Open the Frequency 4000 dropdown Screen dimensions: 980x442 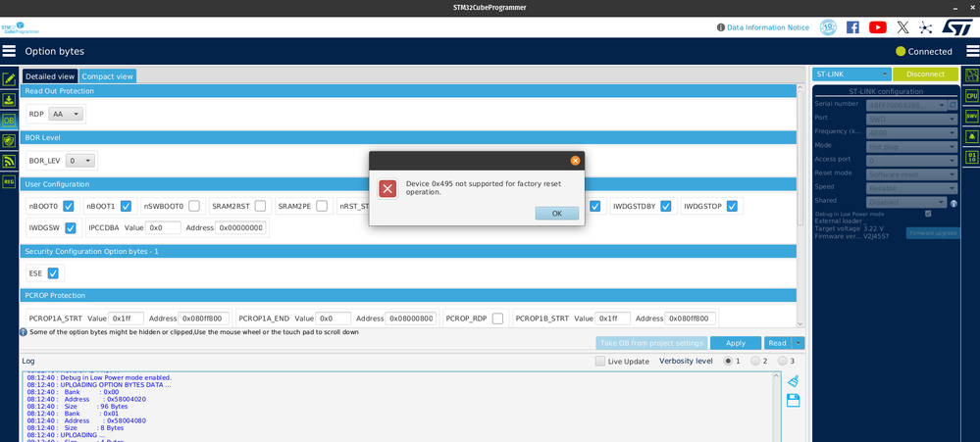pyautogui.click(x=911, y=132)
